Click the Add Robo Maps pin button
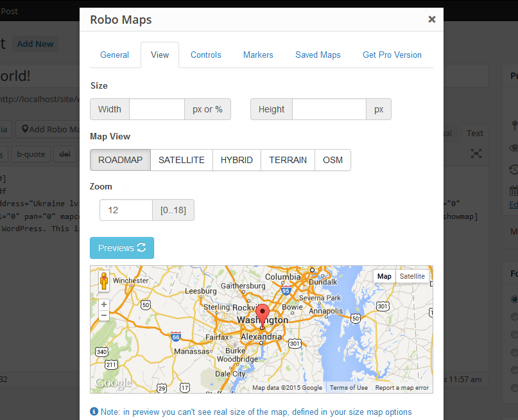 coord(49,129)
